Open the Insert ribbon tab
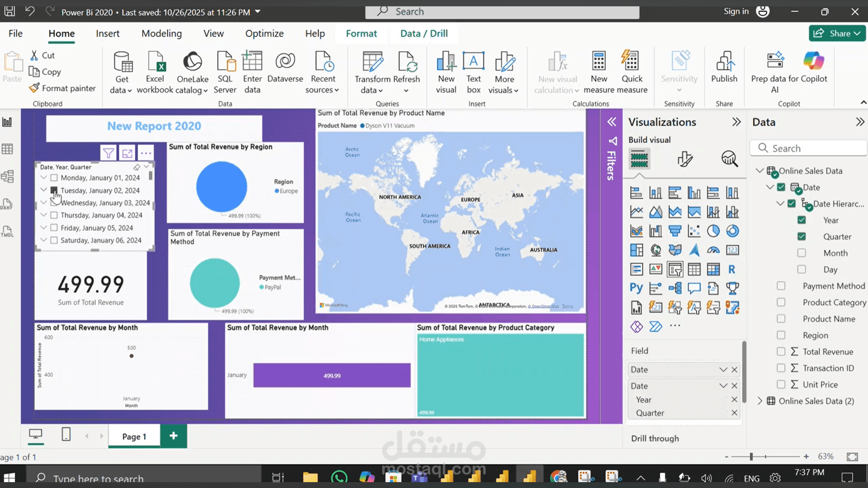The height and width of the screenshot is (488, 868). (108, 33)
